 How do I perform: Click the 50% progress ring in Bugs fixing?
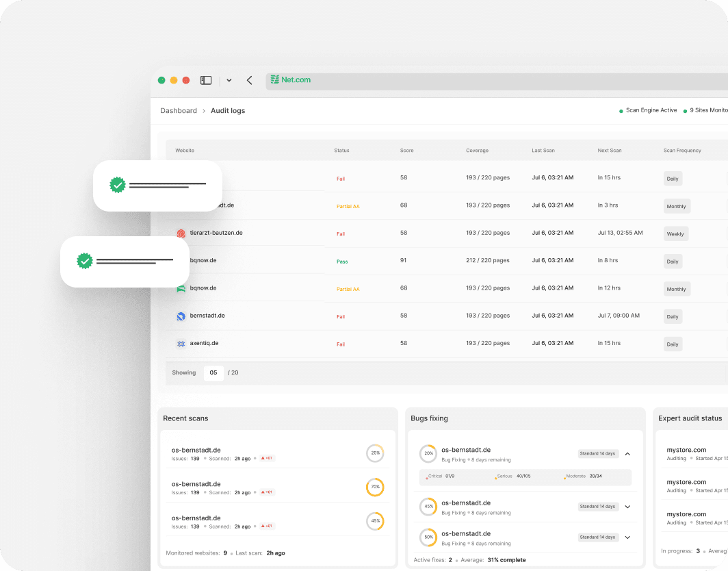(x=428, y=537)
